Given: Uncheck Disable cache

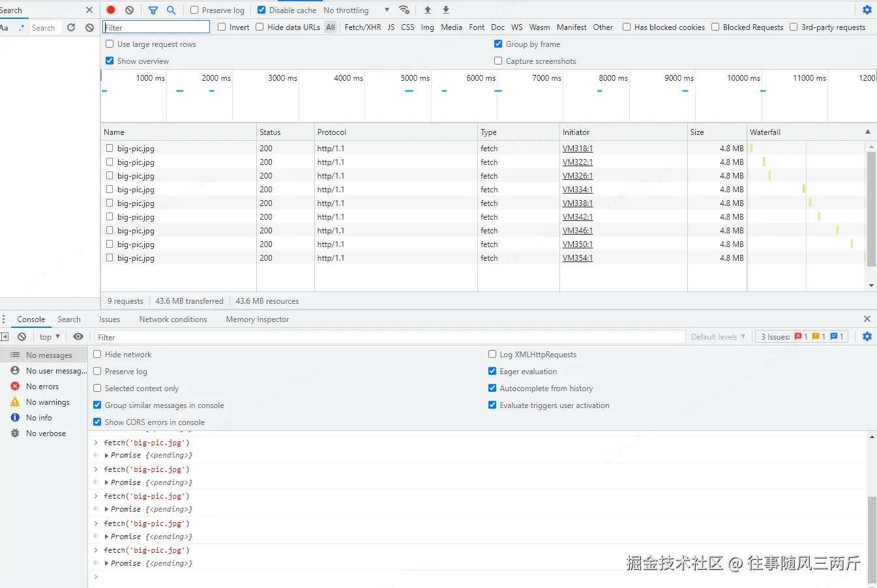Looking at the screenshot, I should coord(261,10).
